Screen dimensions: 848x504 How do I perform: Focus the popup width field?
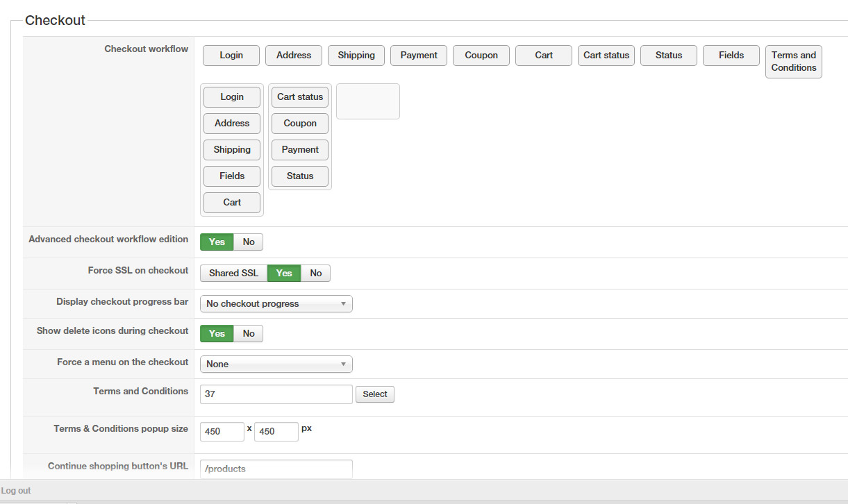pyautogui.click(x=222, y=432)
